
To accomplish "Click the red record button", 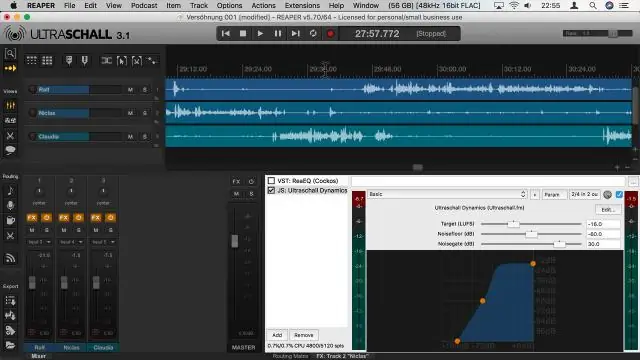I will [330, 33].
